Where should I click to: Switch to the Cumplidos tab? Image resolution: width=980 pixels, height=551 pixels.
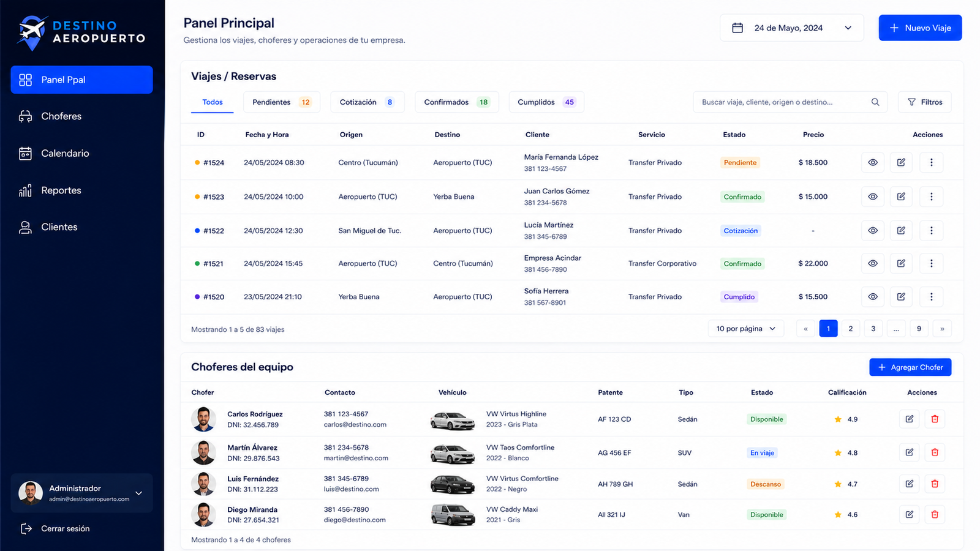[x=546, y=102]
